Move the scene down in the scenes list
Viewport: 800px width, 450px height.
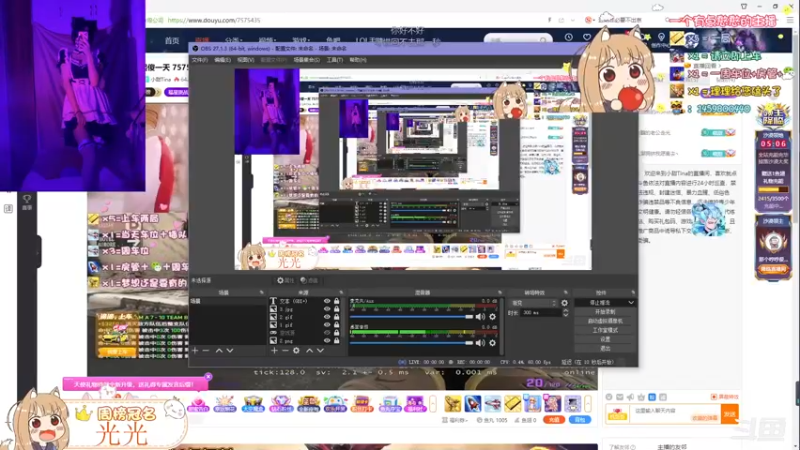[x=230, y=351]
